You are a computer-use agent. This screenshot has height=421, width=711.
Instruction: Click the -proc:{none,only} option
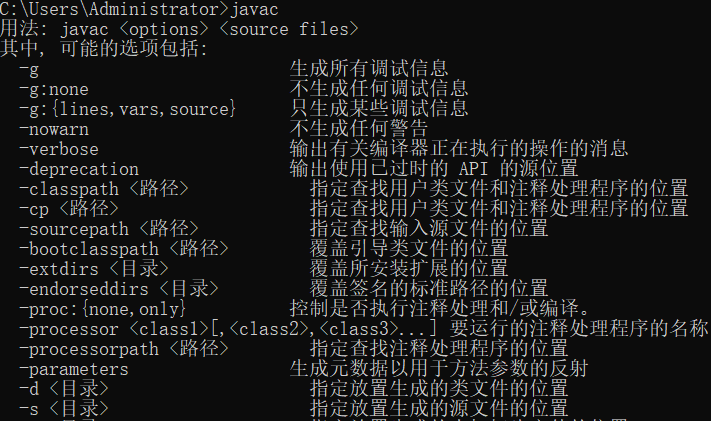(103, 309)
